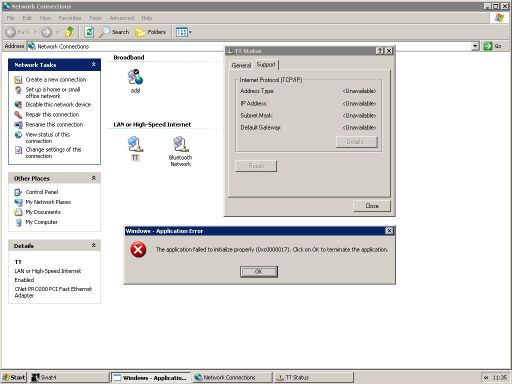Open the Help menu

147,18
